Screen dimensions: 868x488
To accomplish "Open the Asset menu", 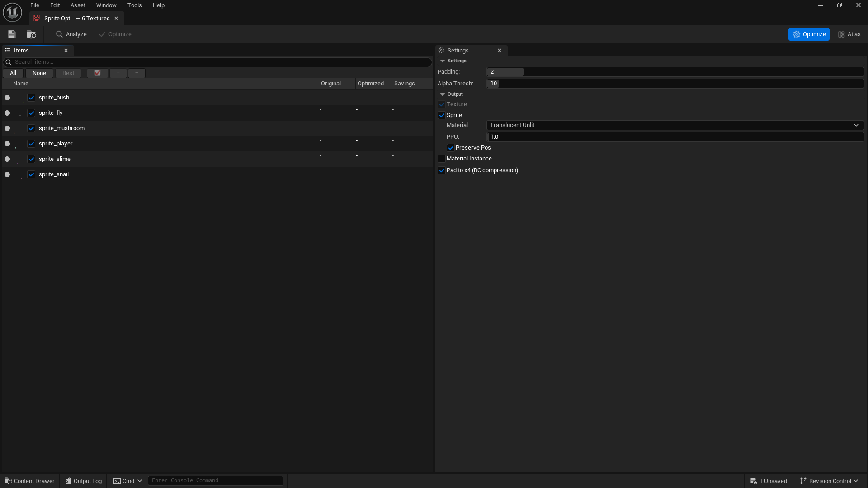I will click(78, 5).
